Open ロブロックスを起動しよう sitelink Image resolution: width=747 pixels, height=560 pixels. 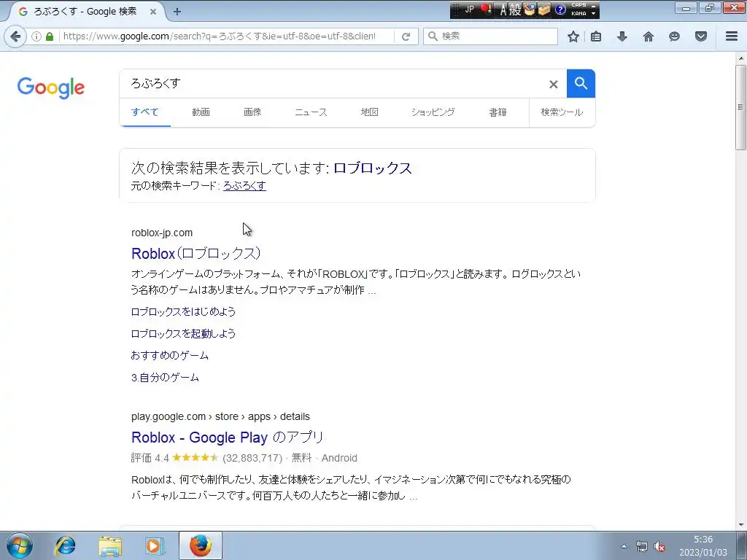pos(183,334)
